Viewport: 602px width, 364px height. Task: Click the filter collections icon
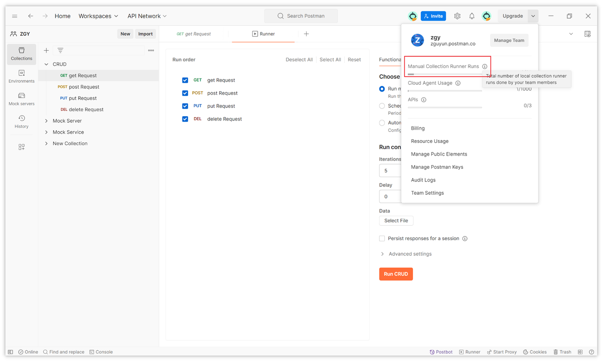[x=60, y=50]
